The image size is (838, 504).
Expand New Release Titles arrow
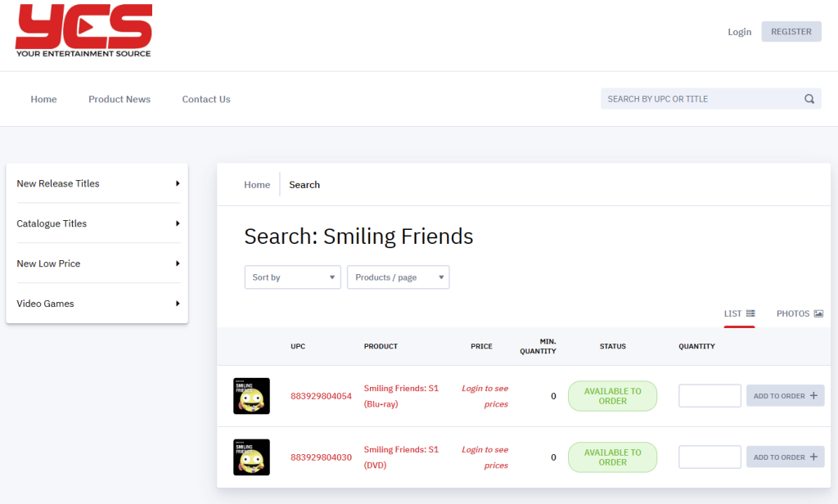(x=178, y=183)
